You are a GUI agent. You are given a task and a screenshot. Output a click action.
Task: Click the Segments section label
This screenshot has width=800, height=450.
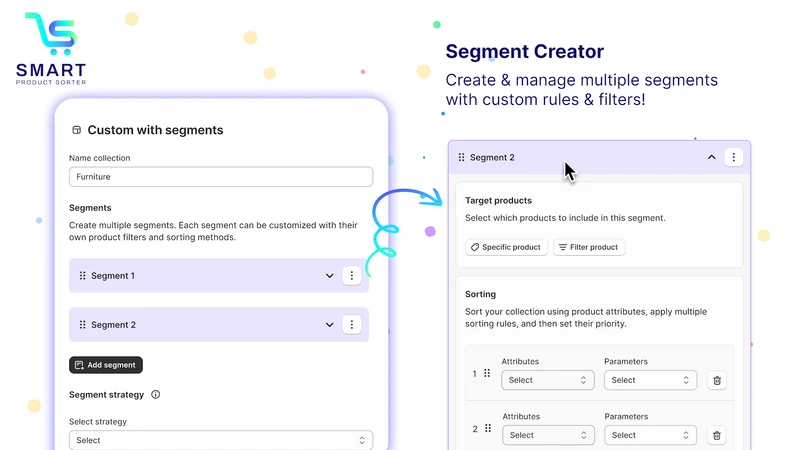click(90, 208)
